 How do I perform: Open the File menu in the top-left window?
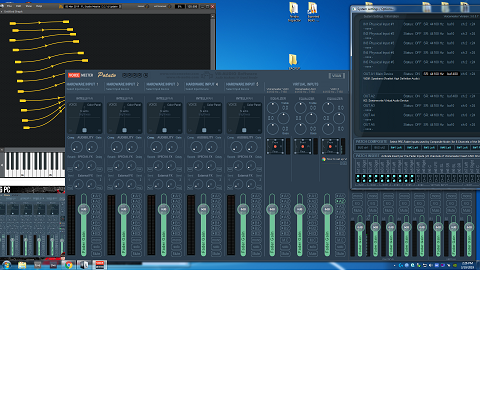tap(9, 6)
